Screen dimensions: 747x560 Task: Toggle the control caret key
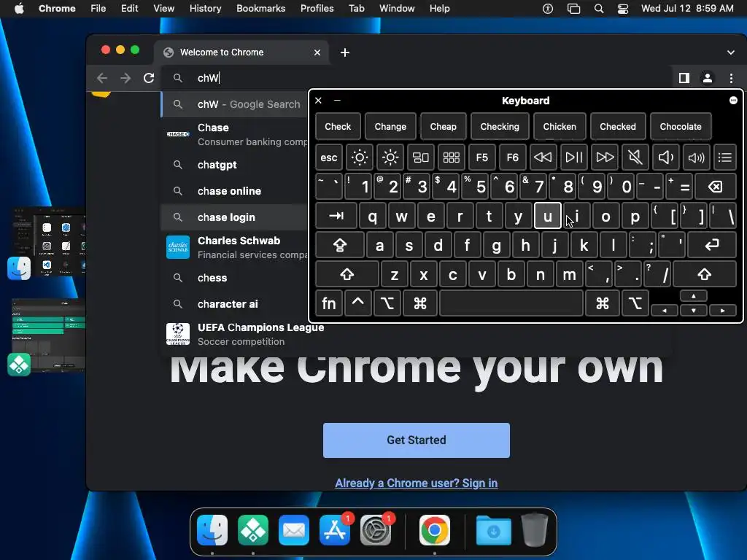357,303
